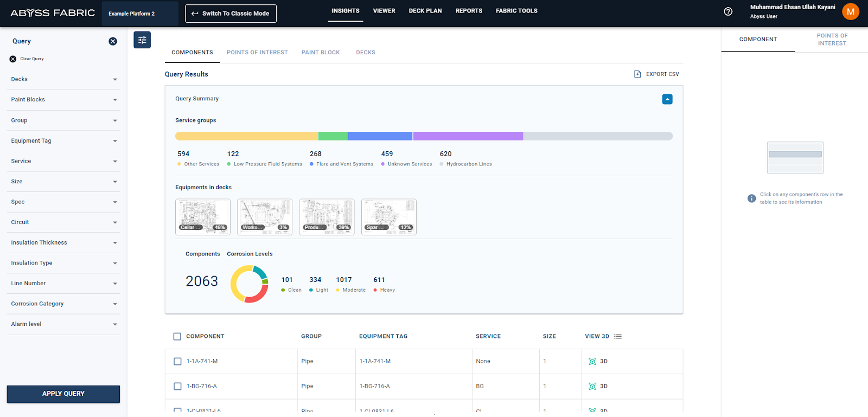Tick the checkbox for 1-BG-716-A
Screen dimensions: 868x417
coord(177,386)
